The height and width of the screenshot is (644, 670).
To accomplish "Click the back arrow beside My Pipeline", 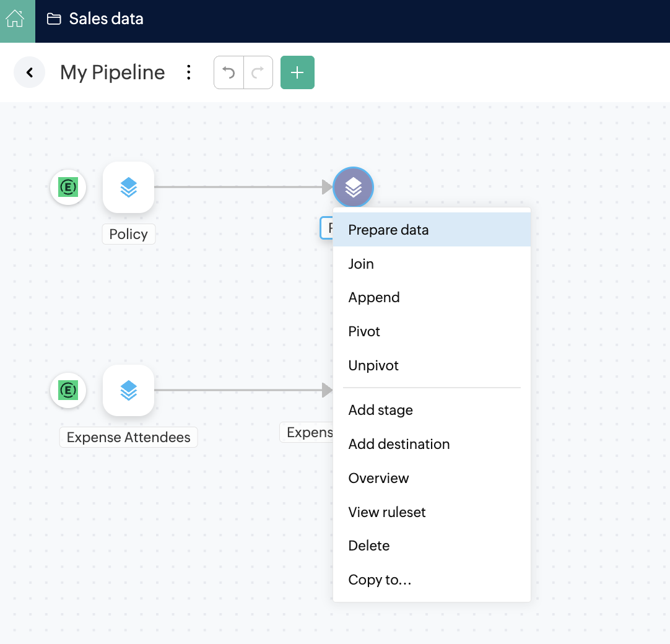I will [x=29, y=73].
